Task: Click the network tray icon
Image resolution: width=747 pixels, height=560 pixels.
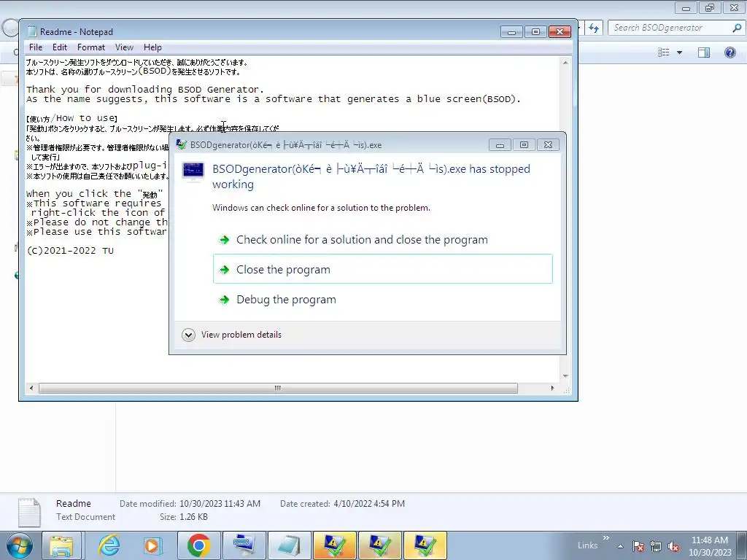Action: [x=656, y=546]
